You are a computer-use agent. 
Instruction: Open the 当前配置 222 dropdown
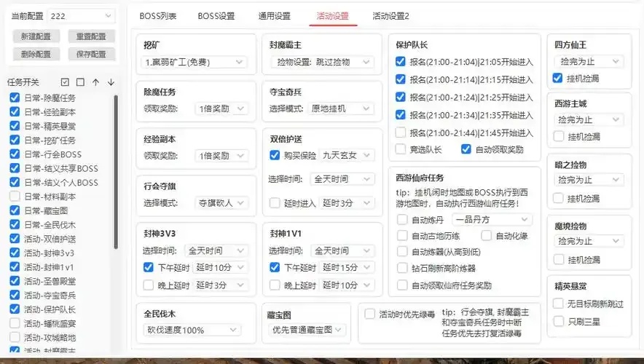[82, 16]
